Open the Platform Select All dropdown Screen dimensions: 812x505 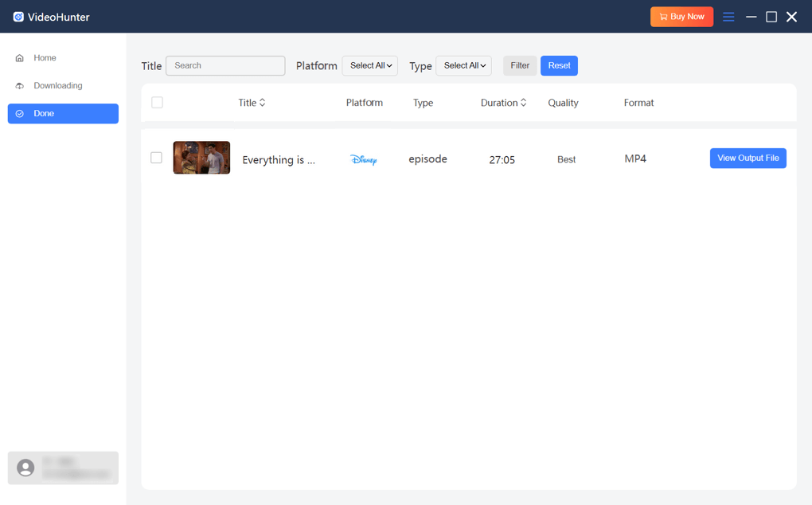[x=369, y=66]
